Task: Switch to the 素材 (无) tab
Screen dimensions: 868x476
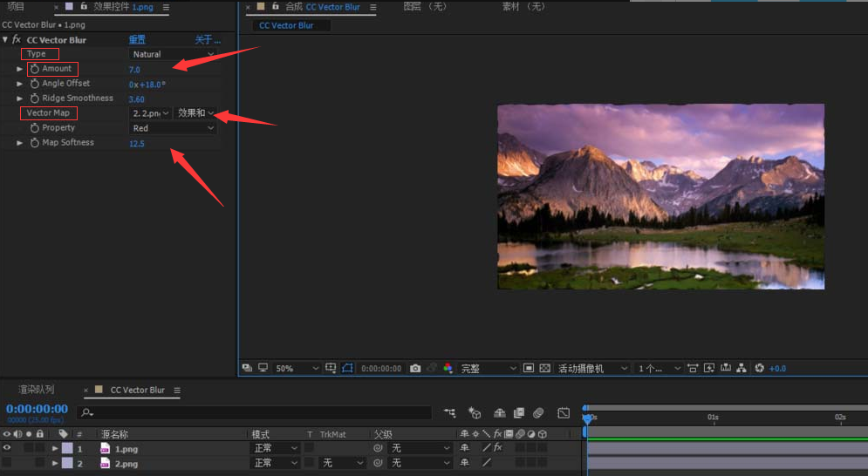Action: click(523, 7)
